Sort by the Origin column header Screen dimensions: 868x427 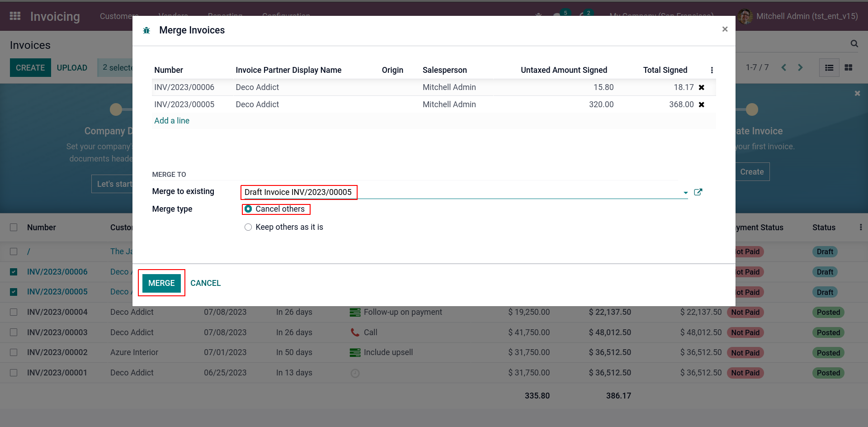[392, 70]
